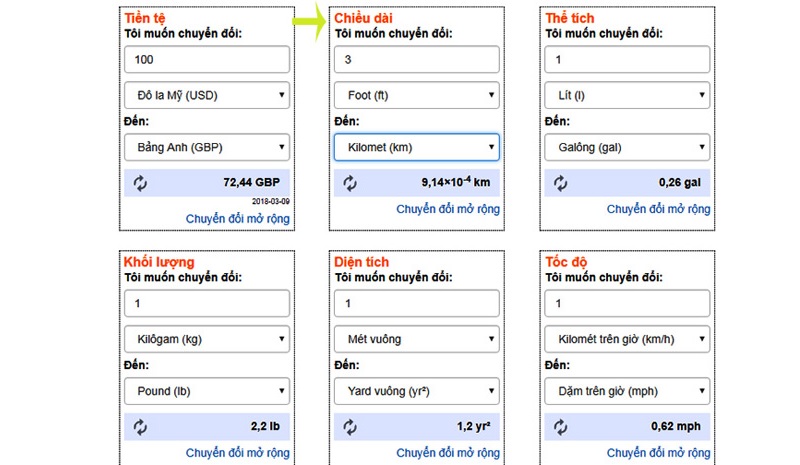Open the Yard vuông (yr²) dropdown
This screenshot has width=800, height=465.
[x=416, y=391]
